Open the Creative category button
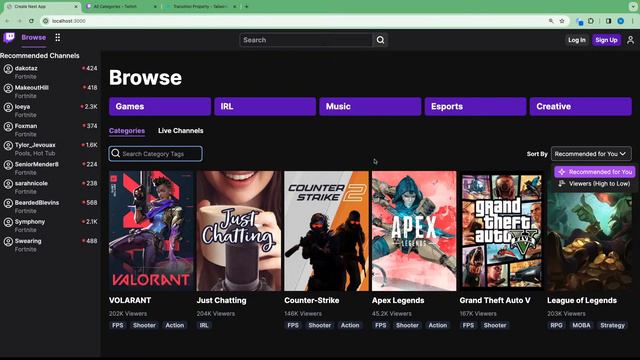 (581, 107)
